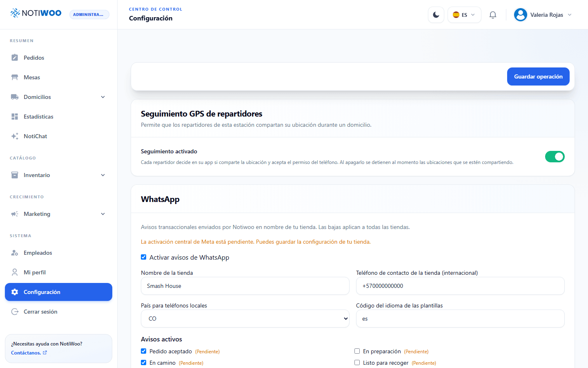The image size is (588, 368).
Task: Click the Cerrar sesión logout icon
Action: coord(15,312)
